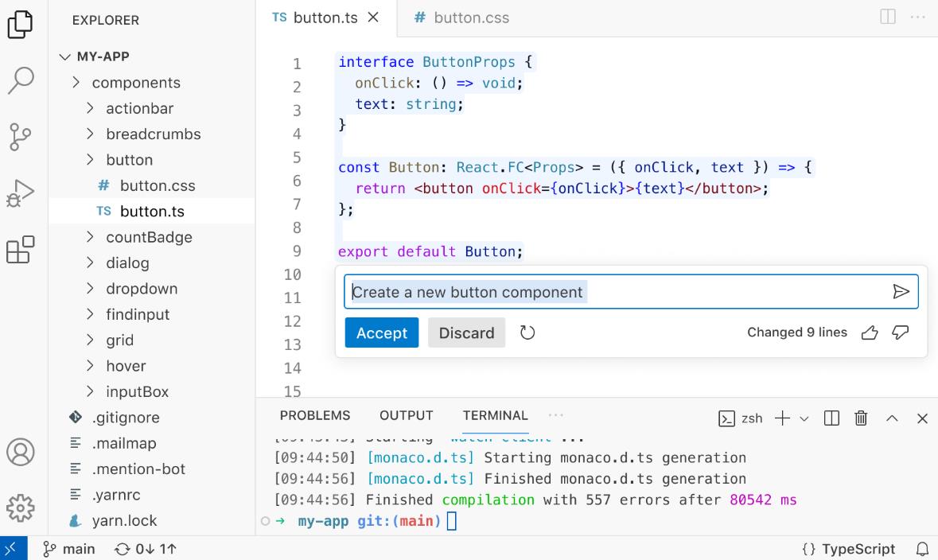Viewport: 938px width, 560px height.
Task: Click the terminal prompt 'my-app git:(main)'
Action: click(369, 520)
